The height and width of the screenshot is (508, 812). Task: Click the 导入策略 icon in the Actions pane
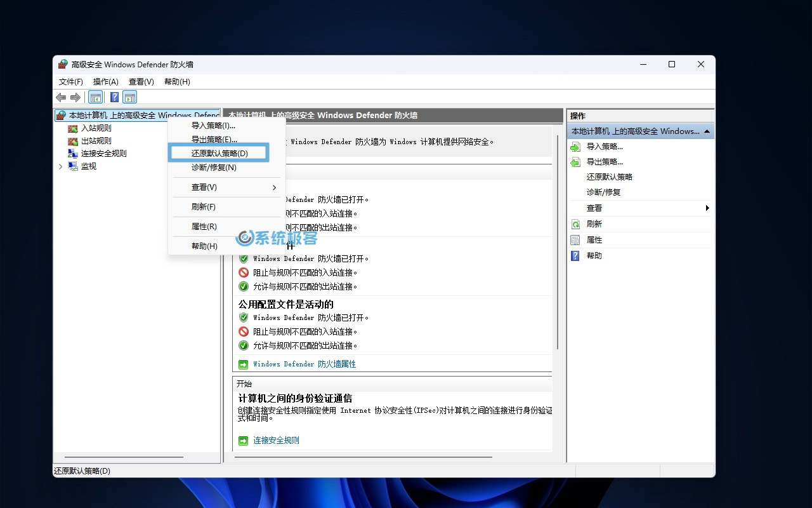pos(575,146)
